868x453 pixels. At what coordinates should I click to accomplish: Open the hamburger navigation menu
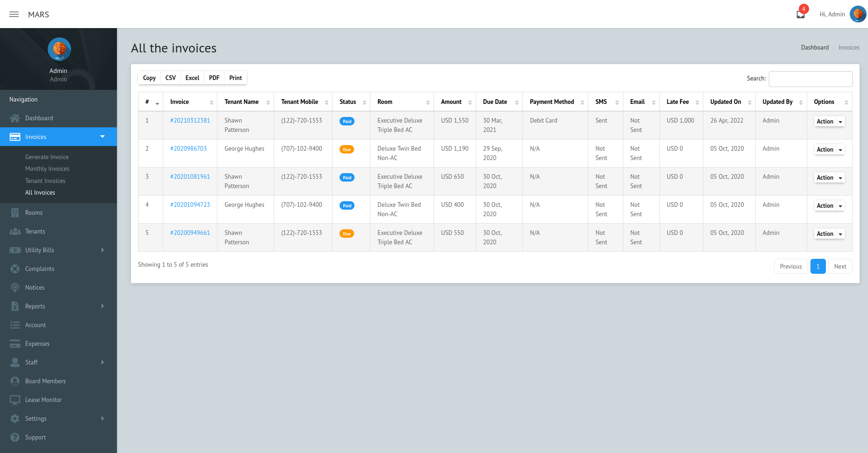(x=14, y=14)
